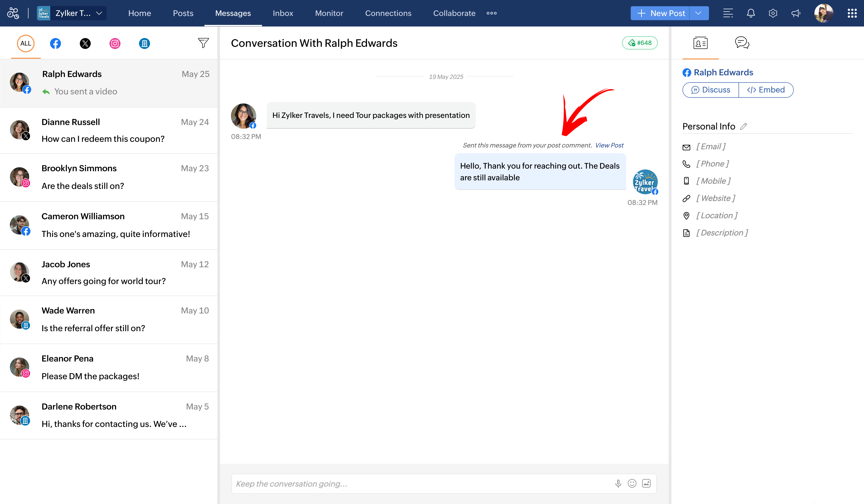Screen dimensions: 864x504
Task: Open Dianne Russell's conversation
Action: [109, 131]
